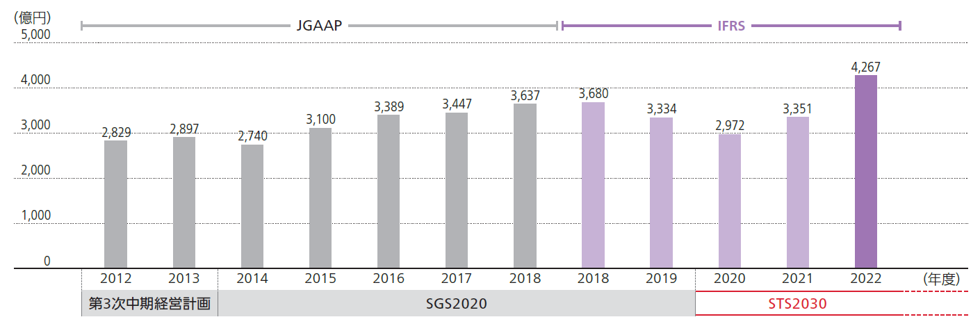The image size is (980, 324).
Task: Click the 3,389 value label
Action: [x=389, y=106]
